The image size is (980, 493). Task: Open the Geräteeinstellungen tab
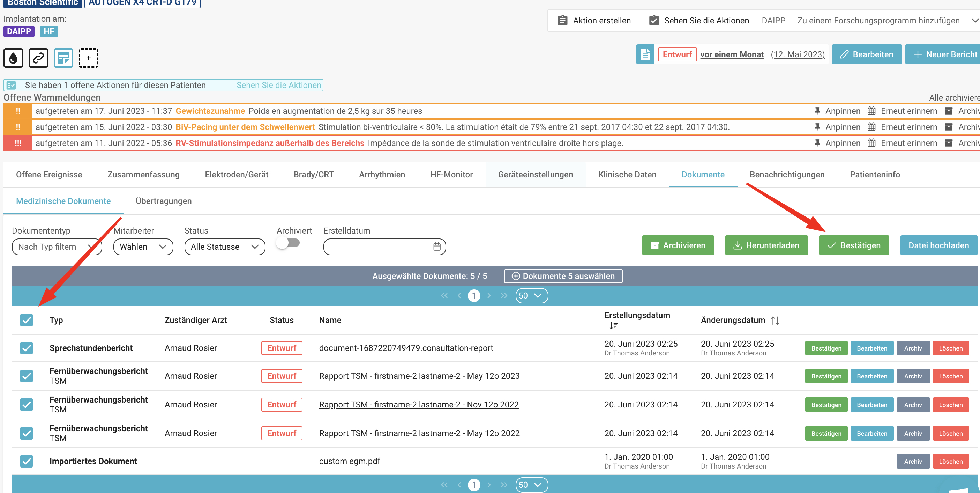click(536, 175)
